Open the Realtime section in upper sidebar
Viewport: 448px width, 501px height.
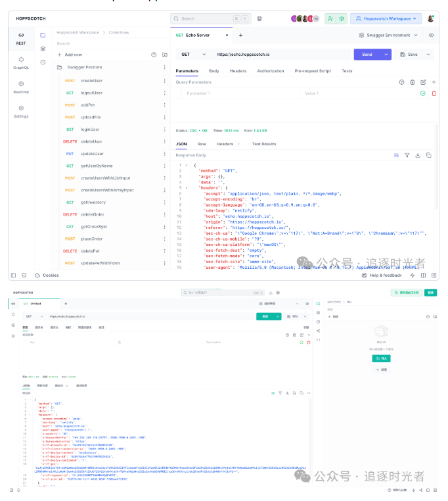tap(21, 87)
